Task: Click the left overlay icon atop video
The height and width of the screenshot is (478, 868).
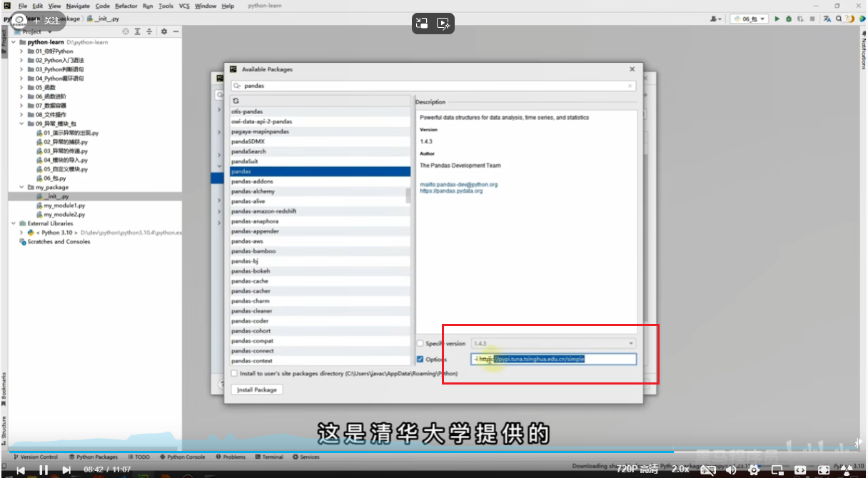Action: (x=422, y=24)
